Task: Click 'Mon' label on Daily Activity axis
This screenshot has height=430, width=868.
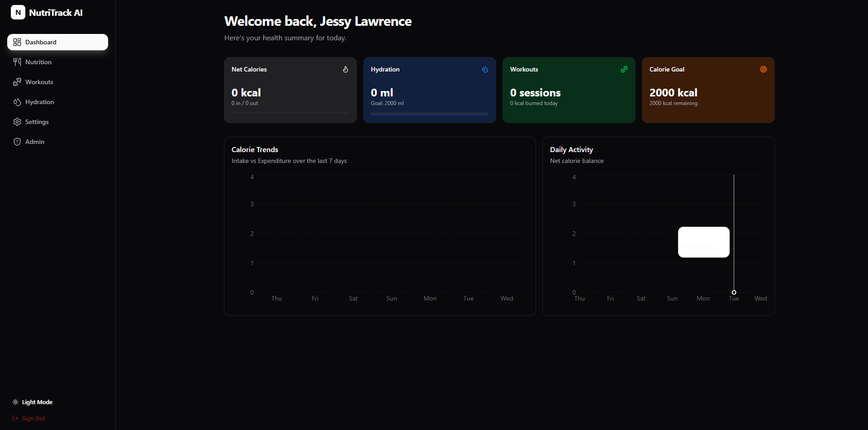Action: coord(702,298)
